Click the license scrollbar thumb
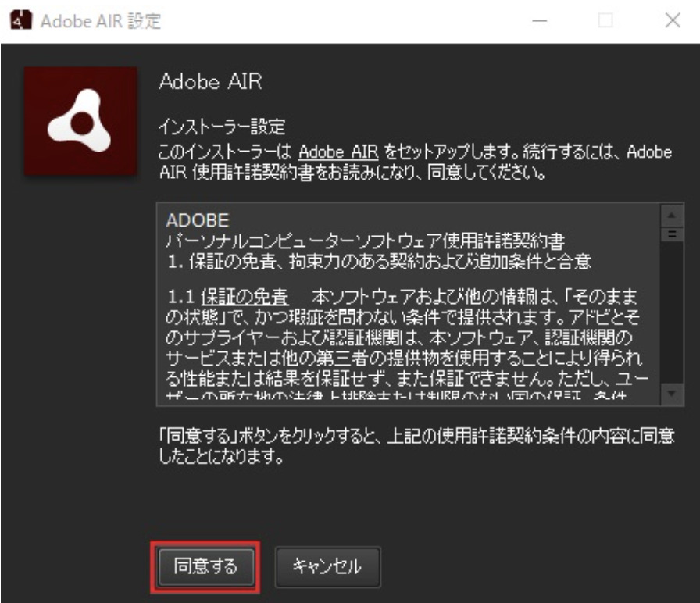The height and width of the screenshot is (603, 700). click(672, 234)
